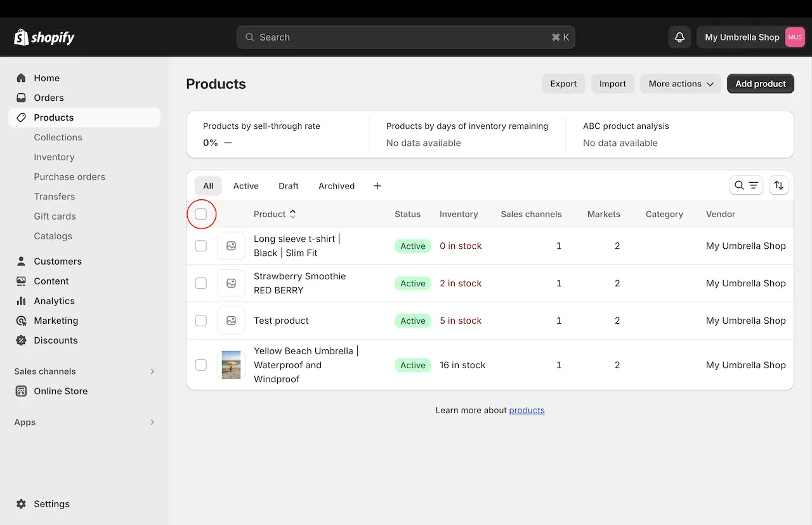This screenshot has width=812, height=525.
Task: Switch to the Archived tab
Action: (336, 186)
